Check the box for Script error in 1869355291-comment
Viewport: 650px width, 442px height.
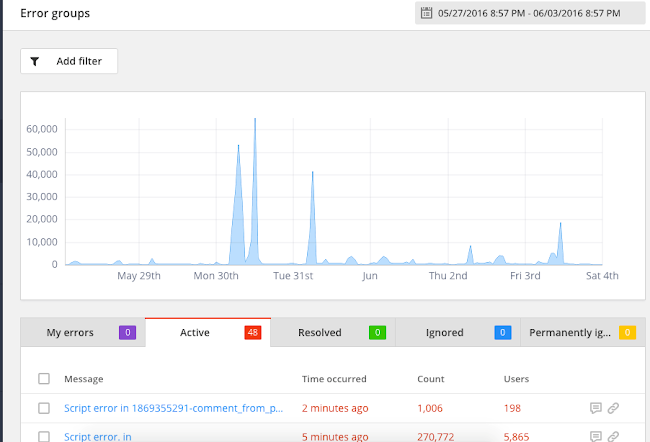coord(44,408)
